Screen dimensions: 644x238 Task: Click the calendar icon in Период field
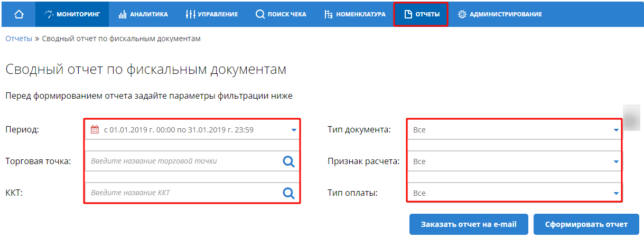tap(95, 129)
